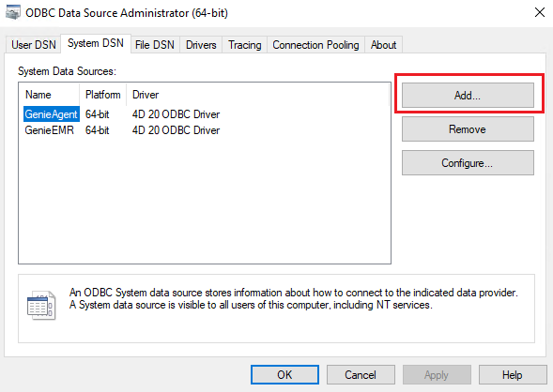Sort by the Platform column header
The width and height of the screenshot is (553, 392).
pos(102,95)
